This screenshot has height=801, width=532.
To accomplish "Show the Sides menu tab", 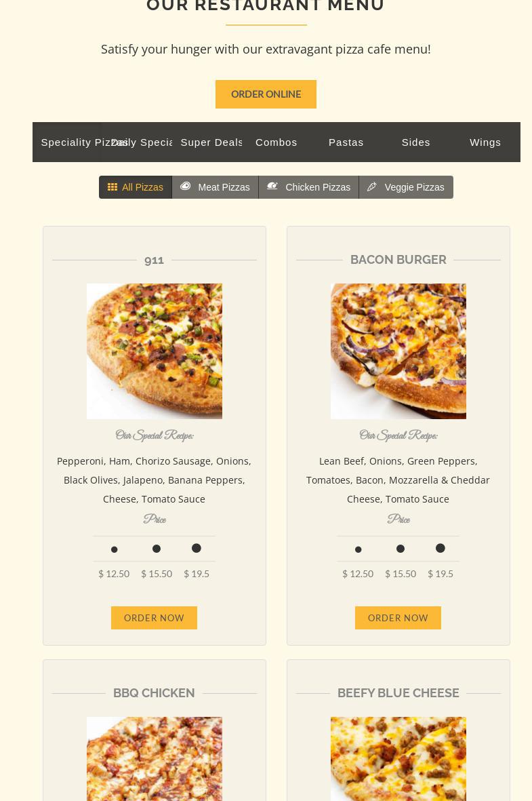I will [x=415, y=142].
